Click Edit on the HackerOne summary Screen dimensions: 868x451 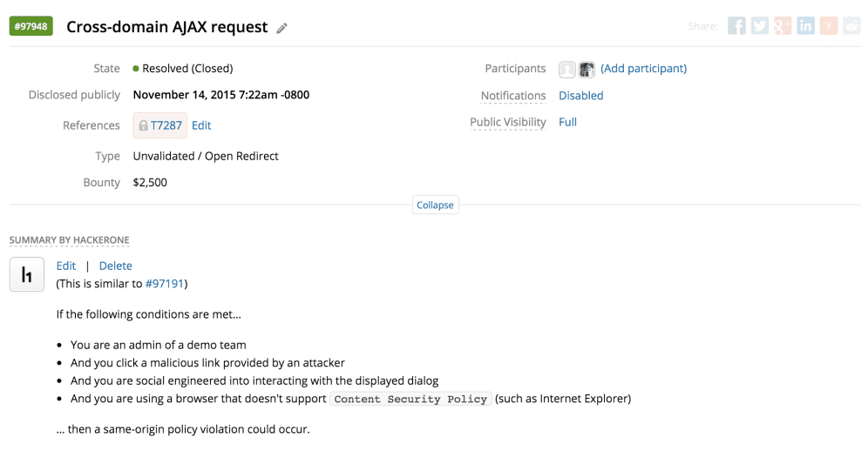(66, 266)
